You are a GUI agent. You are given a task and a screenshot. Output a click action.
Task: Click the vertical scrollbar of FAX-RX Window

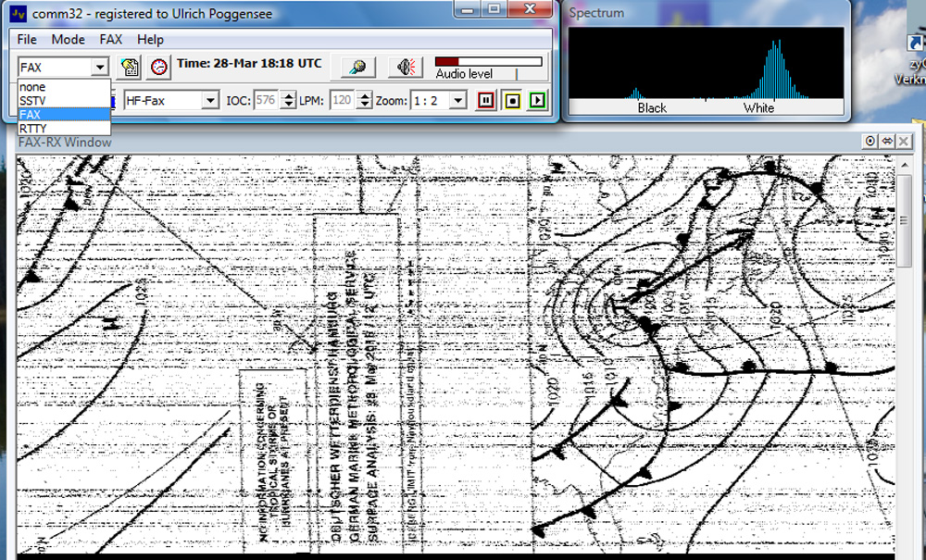click(909, 352)
